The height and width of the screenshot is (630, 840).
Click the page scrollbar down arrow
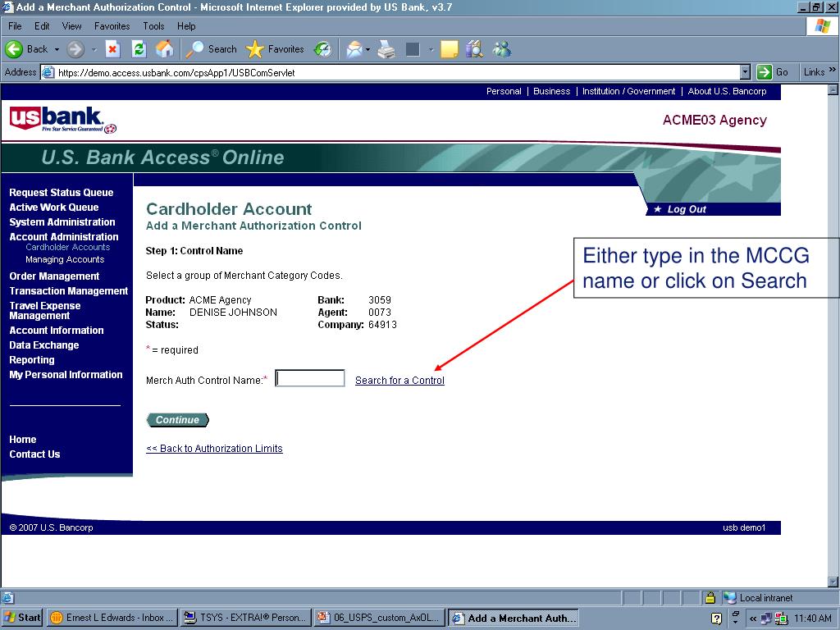(833, 582)
